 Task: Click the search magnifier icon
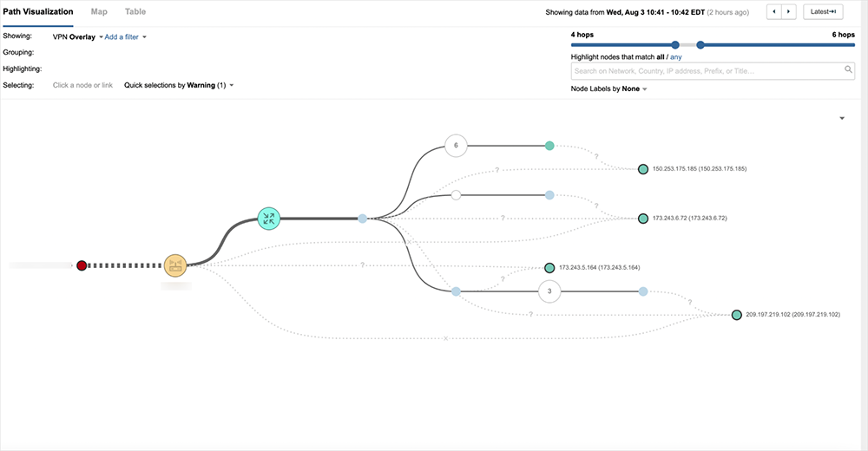pyautogui.click(x=849, y=70)
